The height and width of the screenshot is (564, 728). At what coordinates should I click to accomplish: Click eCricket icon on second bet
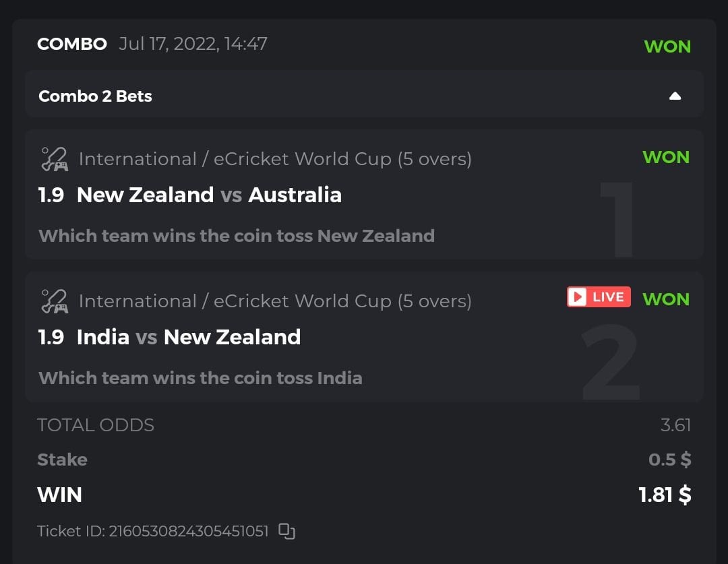click(55, 301)
